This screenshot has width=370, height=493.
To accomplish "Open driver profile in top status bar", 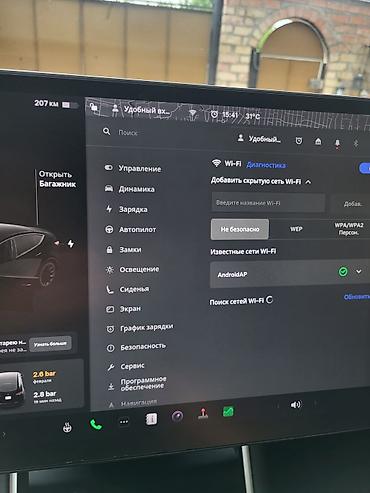I will click(x=141, y=109).
